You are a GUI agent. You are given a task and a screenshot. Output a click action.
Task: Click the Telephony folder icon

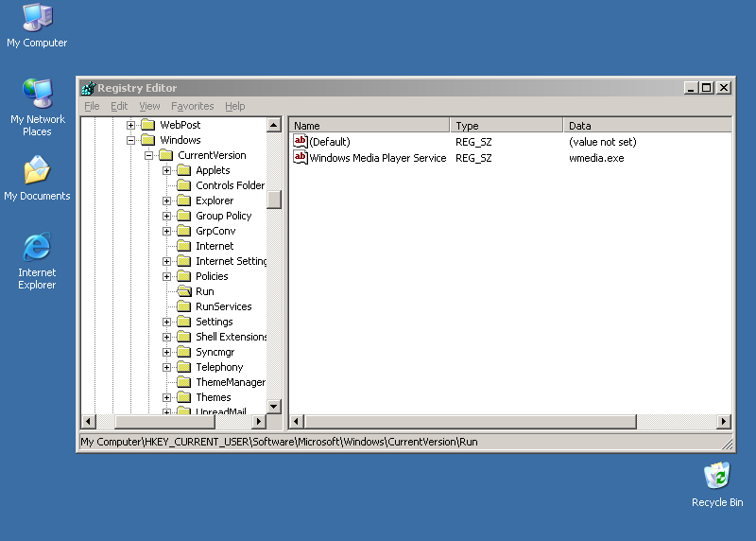[183, 367]
